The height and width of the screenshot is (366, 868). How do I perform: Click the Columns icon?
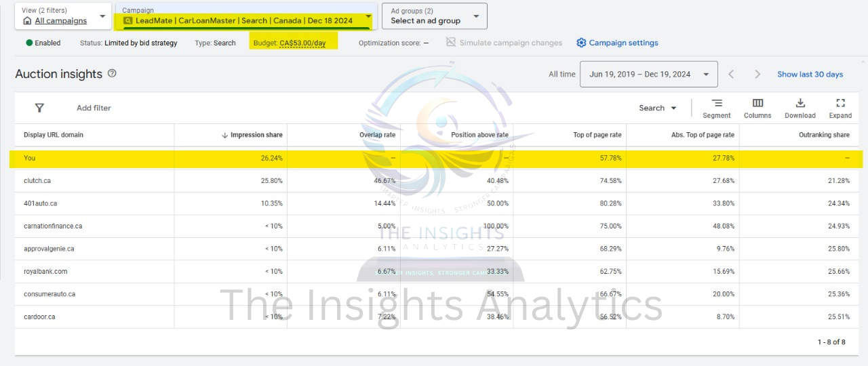[757, 103]
